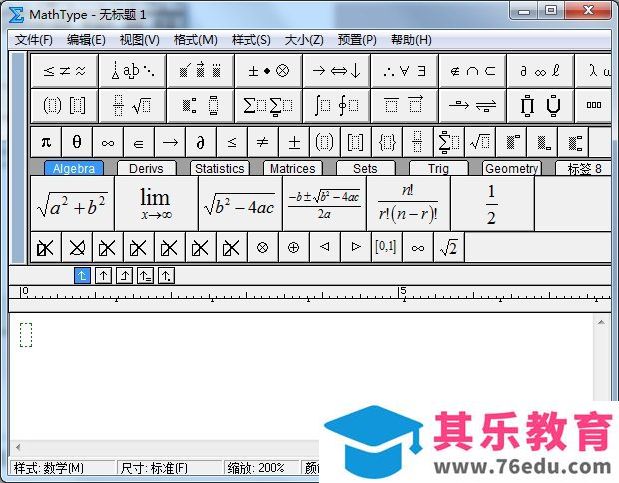Switch to the Matrices tab
Screen dimensions: 619x483
(x=293, y=168)
